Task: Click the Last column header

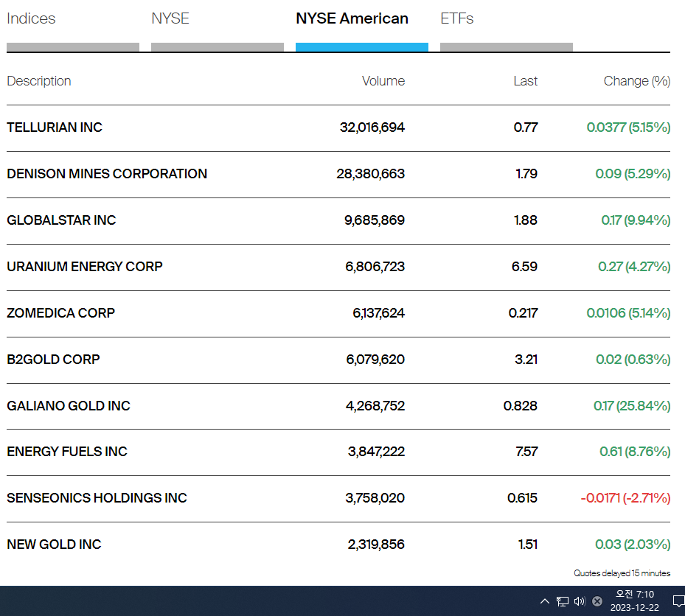Action: [x=525, y=81]
